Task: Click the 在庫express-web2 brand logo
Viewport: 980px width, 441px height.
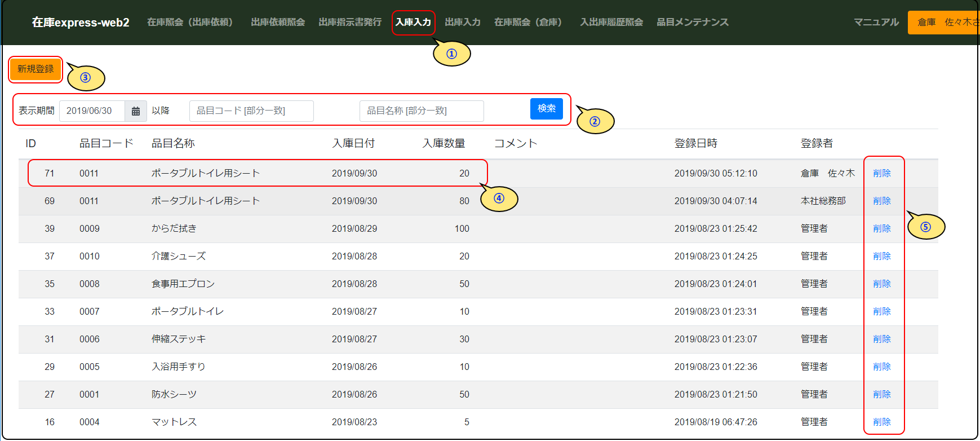Action: pos(81,23)
